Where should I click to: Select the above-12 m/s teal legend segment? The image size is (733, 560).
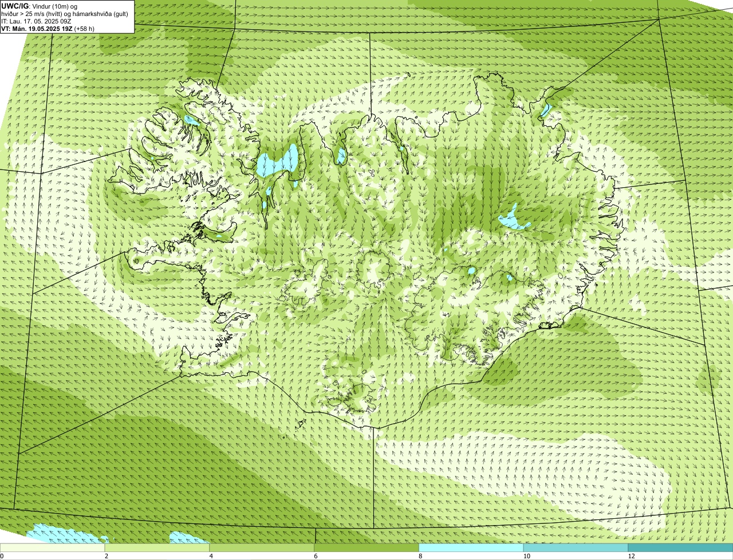click(x=680, y=547)
